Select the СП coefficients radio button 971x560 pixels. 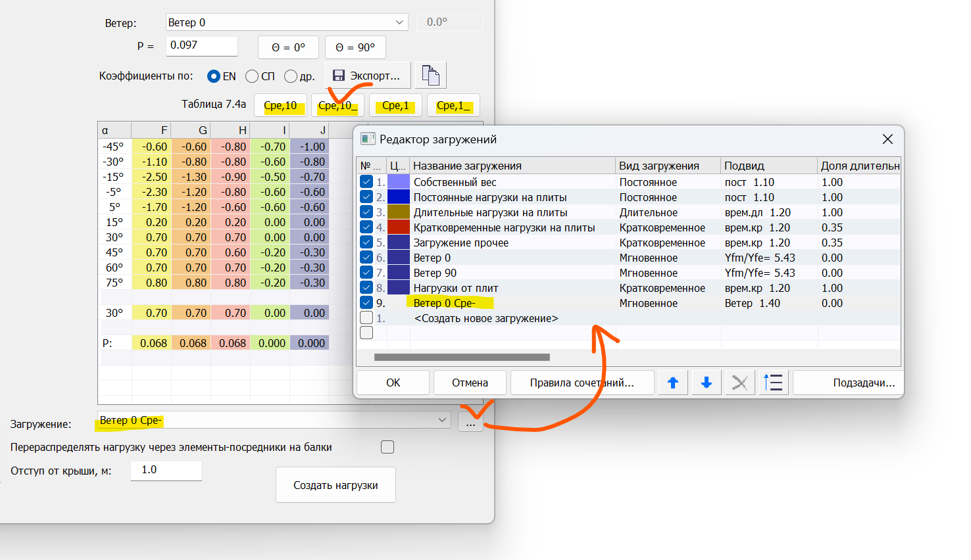[252, 76]
